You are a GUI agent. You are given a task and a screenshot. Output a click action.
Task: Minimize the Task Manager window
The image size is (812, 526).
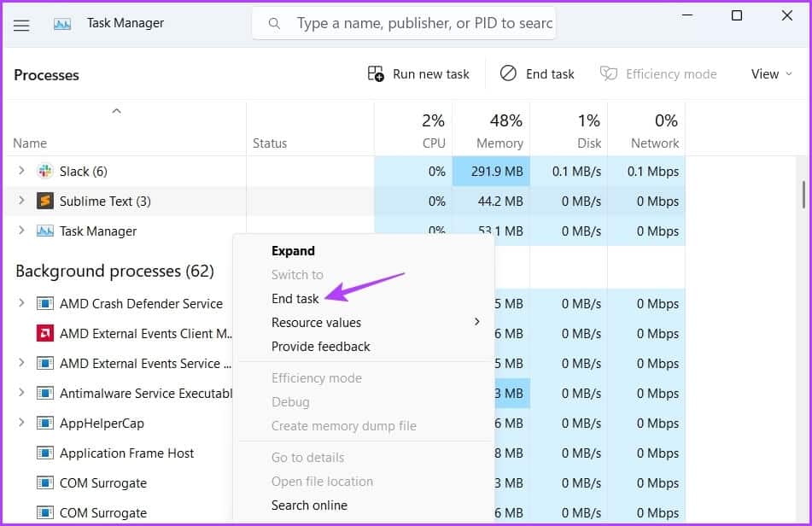click(687, 15)
